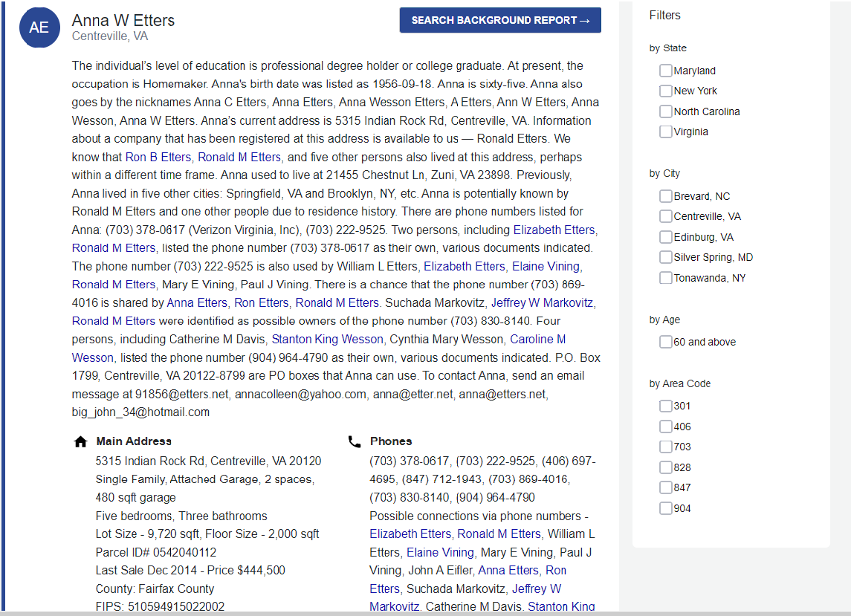The height and width of the screenshot is (616, 851).
Task: Select the North Carolina filter checkbox
Action: point(665,111)
